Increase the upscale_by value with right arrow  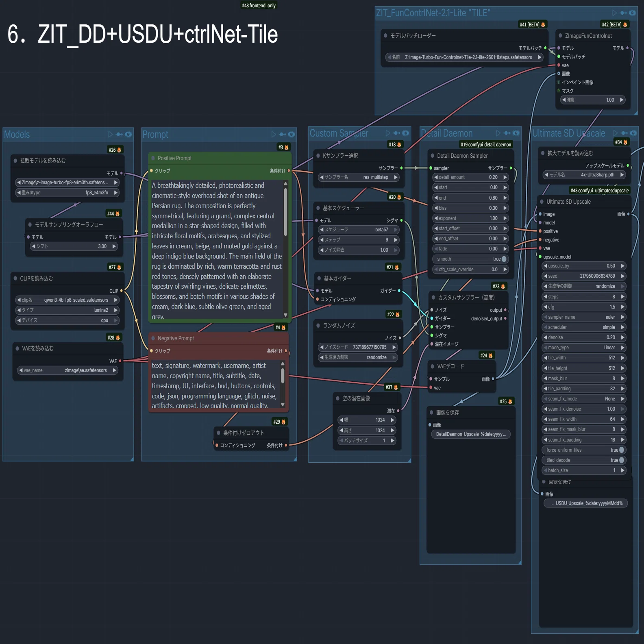(x=622, y=266)
